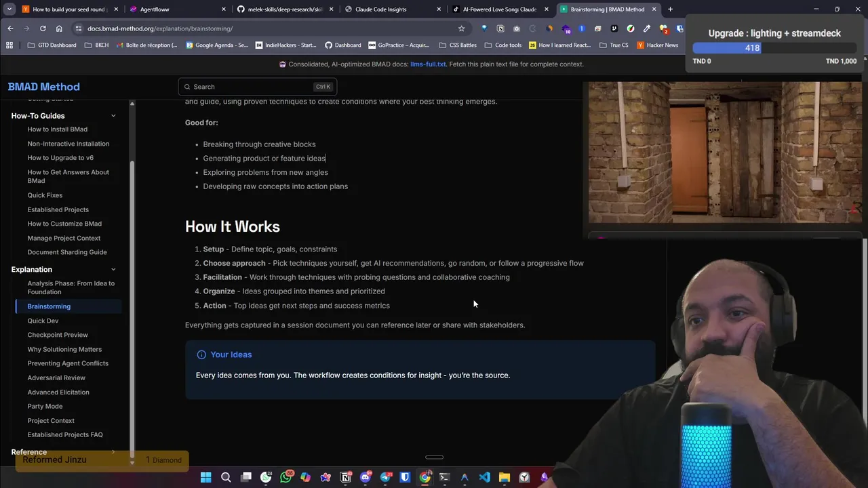Image resolution: width=868 pixels, height=488 pixels.
Task: Open the GitHub Dashboard bookmark
Action: coord(342,45)
